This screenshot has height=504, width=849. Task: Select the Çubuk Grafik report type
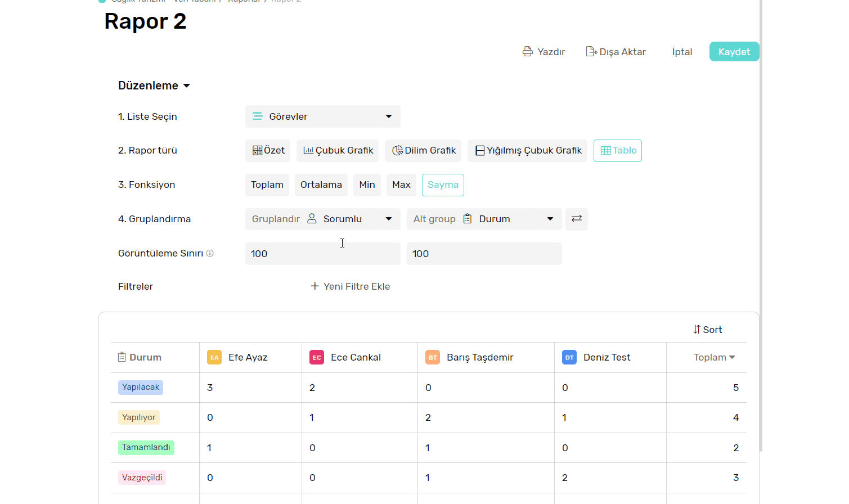[x=338, y=151]
